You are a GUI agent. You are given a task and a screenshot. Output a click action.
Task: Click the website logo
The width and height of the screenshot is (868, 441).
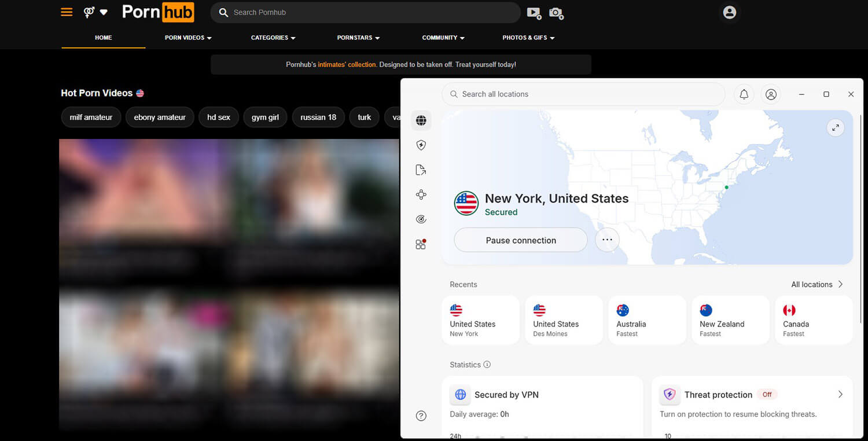point(158,12)
